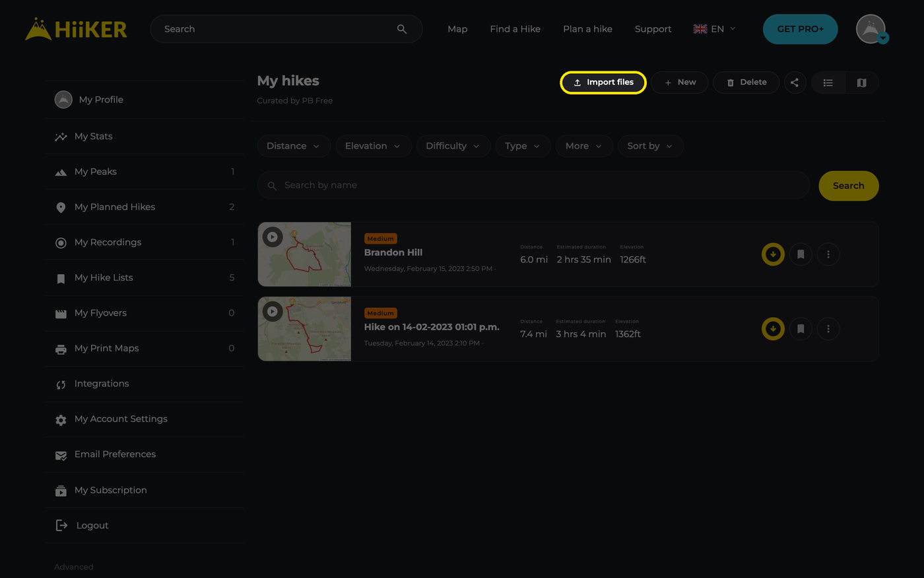Click Logout in sidebar

click(x=145, y=525)
